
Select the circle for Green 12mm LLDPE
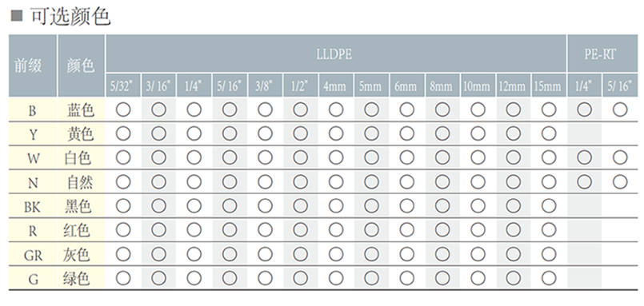click(x=514, y=278)
